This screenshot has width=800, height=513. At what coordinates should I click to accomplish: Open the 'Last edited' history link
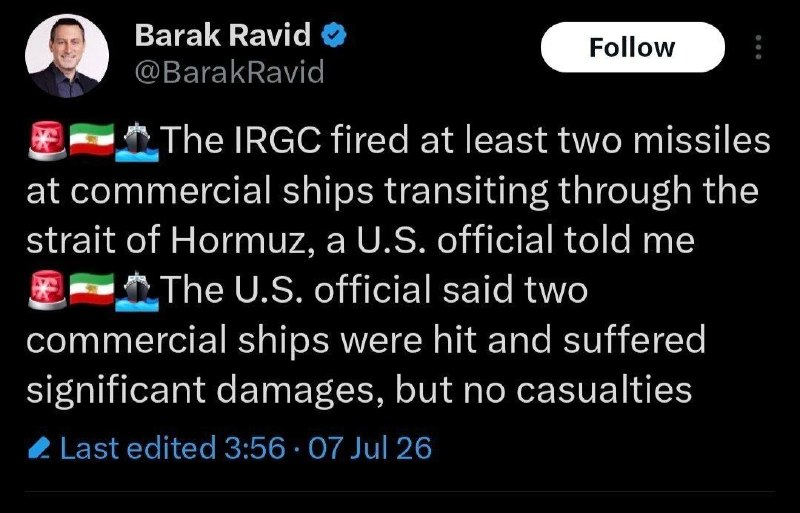[x=138, y=448]
